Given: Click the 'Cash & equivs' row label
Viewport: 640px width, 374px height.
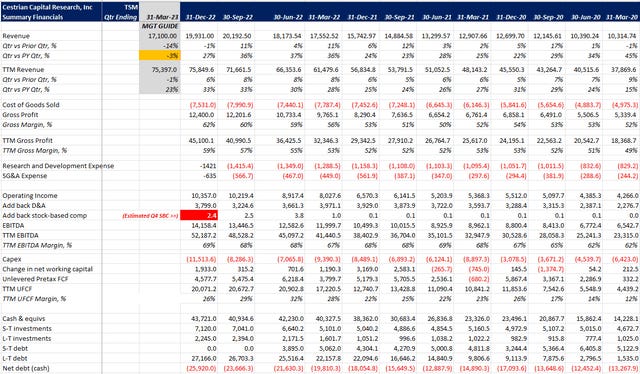Looking at the screenshot, I should [24, 319].
